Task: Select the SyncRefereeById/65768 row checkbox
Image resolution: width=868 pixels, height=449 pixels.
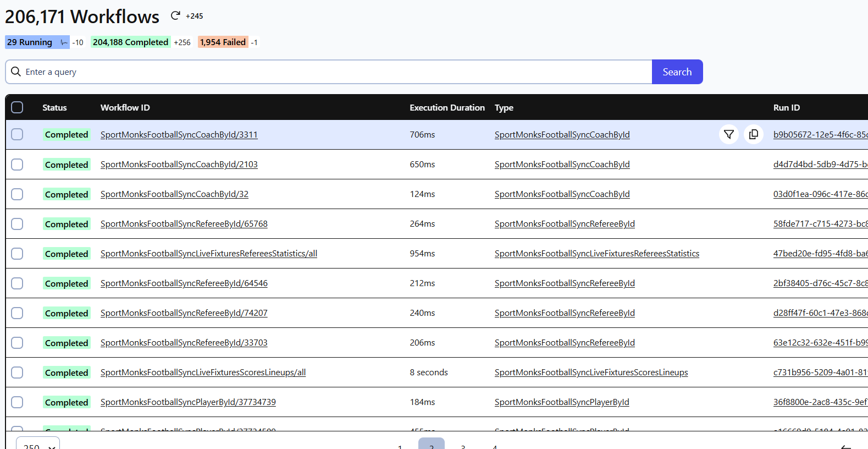Action: (17, 224)
